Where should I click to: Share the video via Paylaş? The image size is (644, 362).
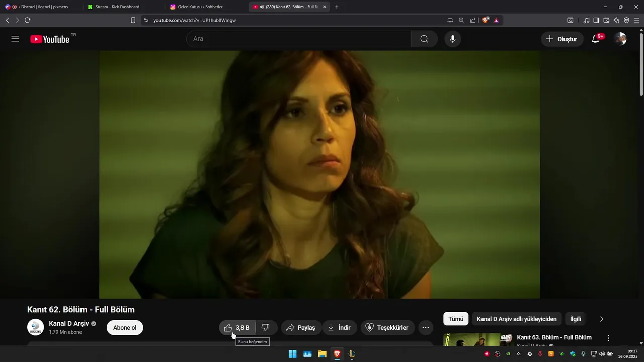point(300,328)
